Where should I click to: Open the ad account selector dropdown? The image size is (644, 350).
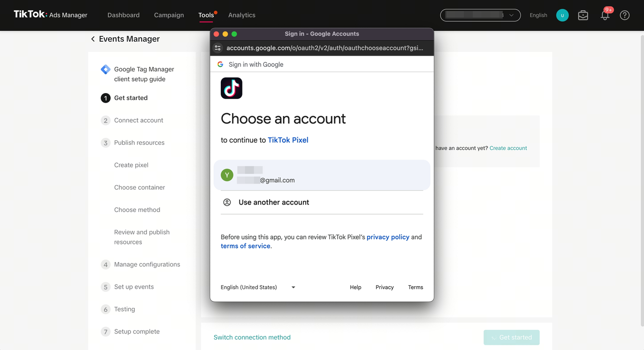tap(480, 15)
